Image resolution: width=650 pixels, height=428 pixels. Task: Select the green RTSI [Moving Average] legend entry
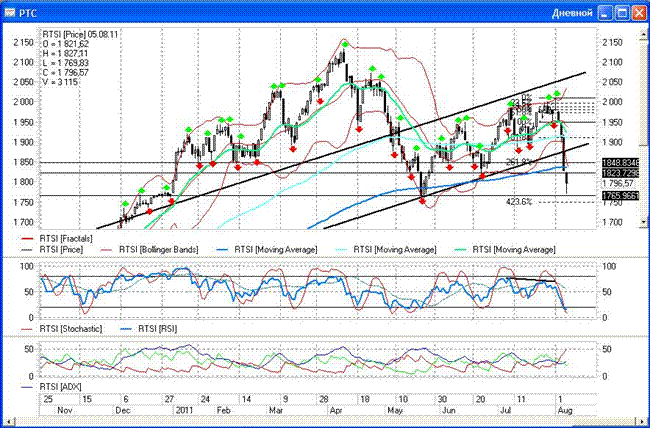[x=514, y=250]
